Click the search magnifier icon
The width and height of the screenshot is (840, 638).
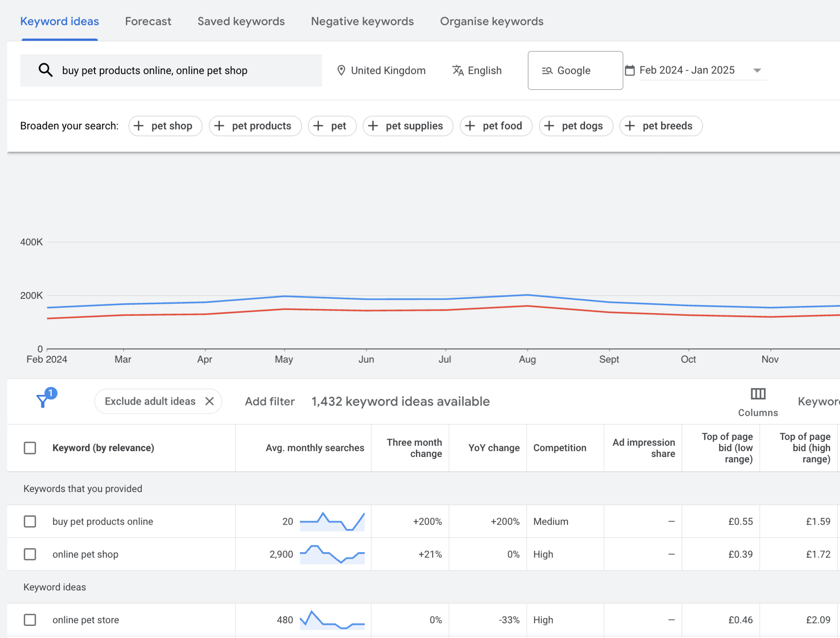[46, 70]
